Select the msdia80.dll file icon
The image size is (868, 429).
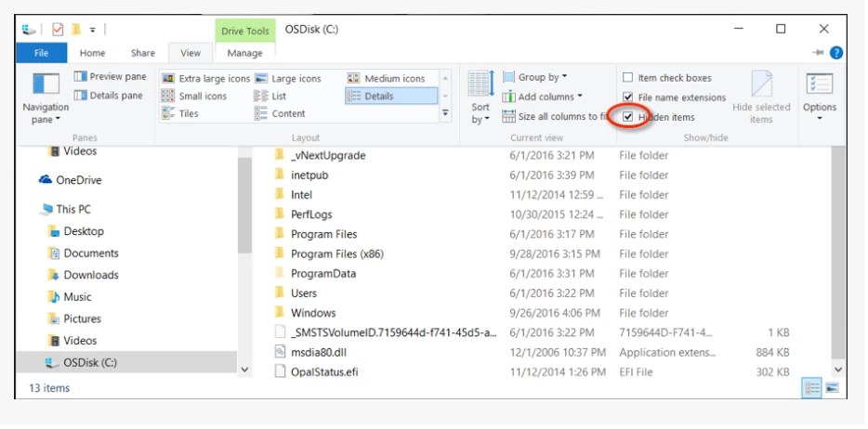(x=280, y=352)
